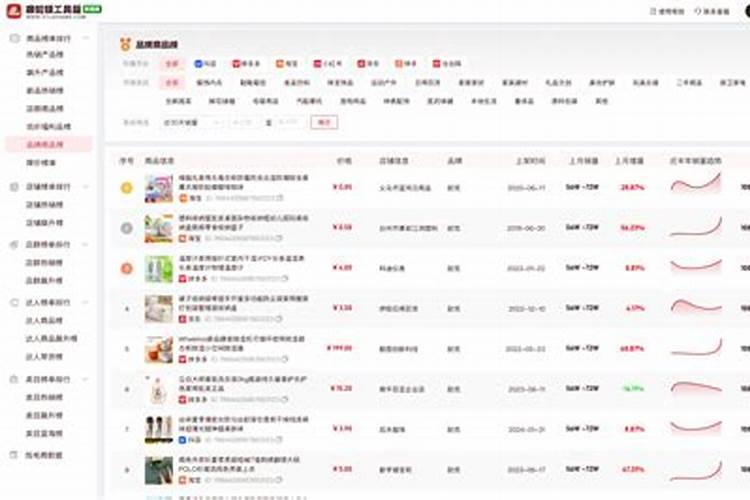Filter platforms by the 小红书 chip
Viewport: 750px width, 500px height.
pos(328,64)
